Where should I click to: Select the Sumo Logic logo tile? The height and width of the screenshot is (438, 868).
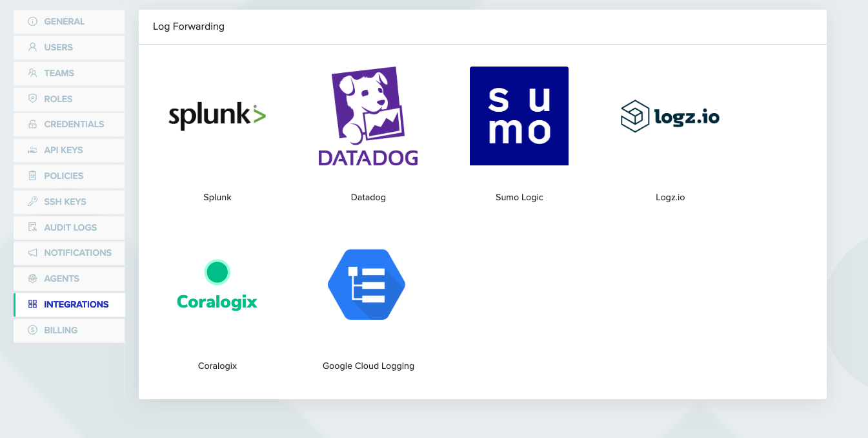click(x=519, y=116)
